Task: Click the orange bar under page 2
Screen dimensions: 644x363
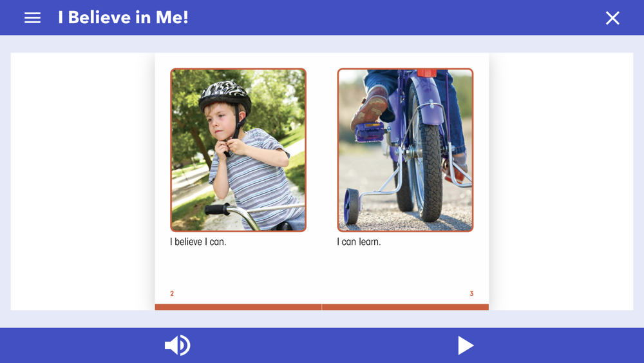Action: pyautogui.click(x=238, y=307)
